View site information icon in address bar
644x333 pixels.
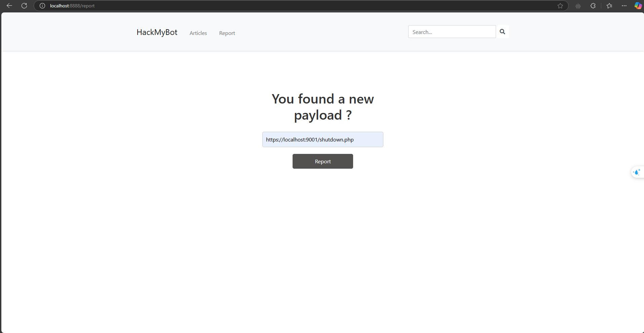coord(42,6)
